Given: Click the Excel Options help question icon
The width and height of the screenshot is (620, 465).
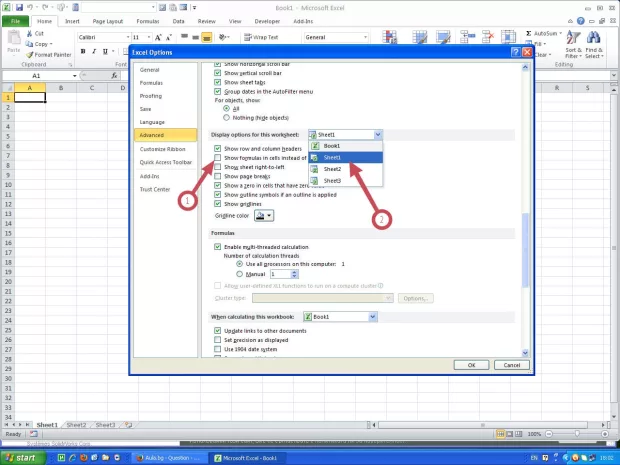Looking at the screenshot, I should pyautogui.click(x=516, y=50).
